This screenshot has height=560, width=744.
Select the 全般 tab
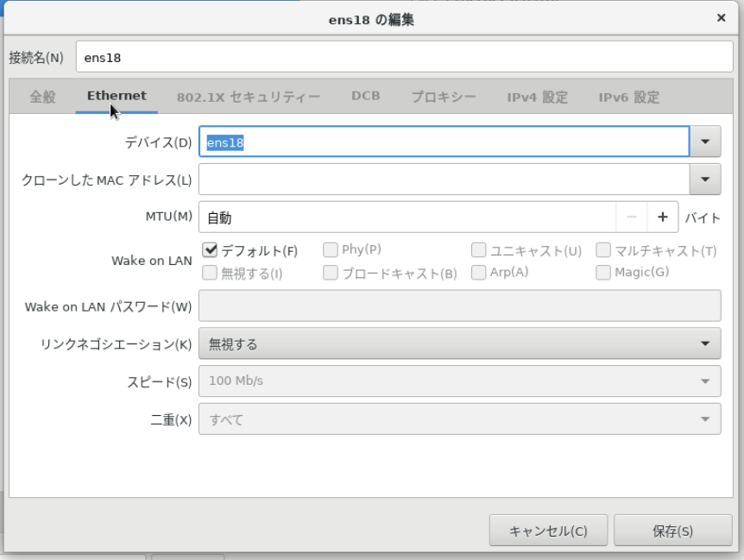point(43,97)
